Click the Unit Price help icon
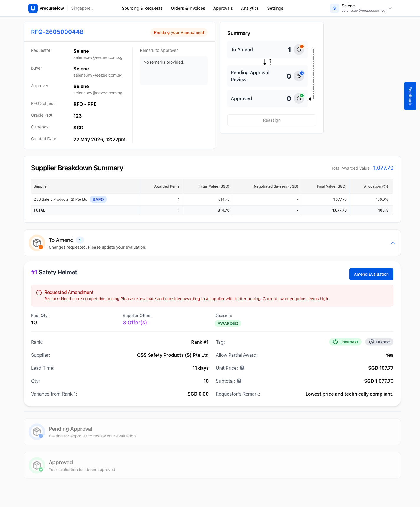The height and width of the screenshot is (507, 420). coord(242,368)
